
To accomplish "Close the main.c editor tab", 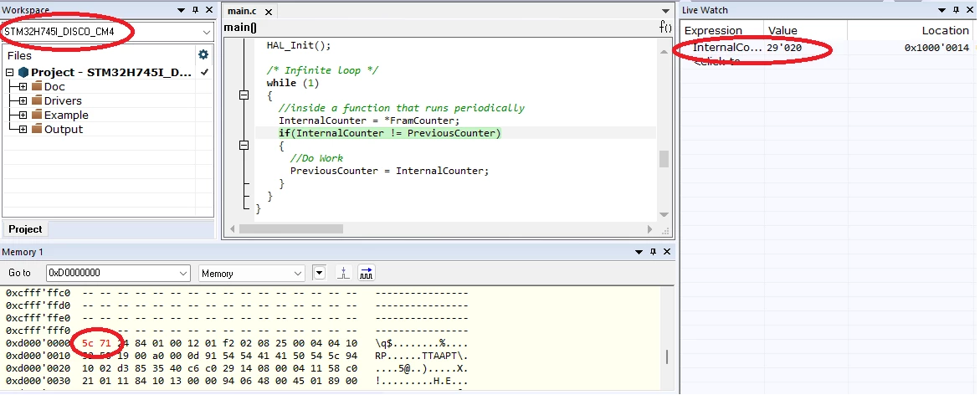I will coord(269,11).
